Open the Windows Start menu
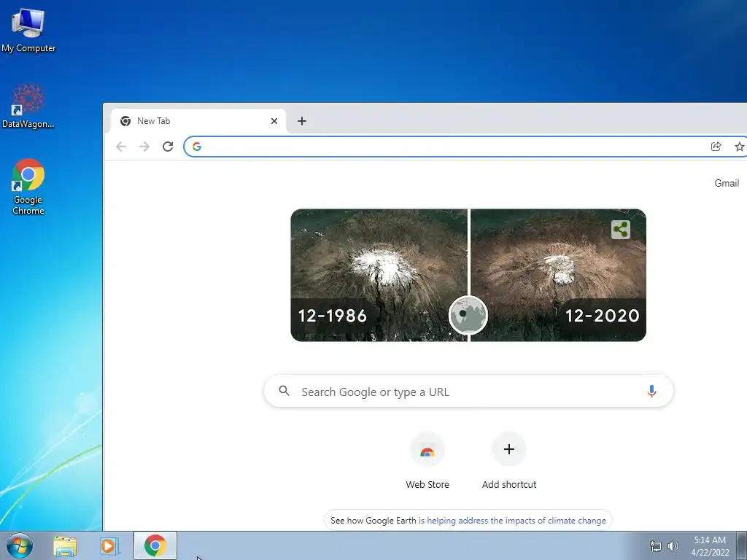 point(20,545)
